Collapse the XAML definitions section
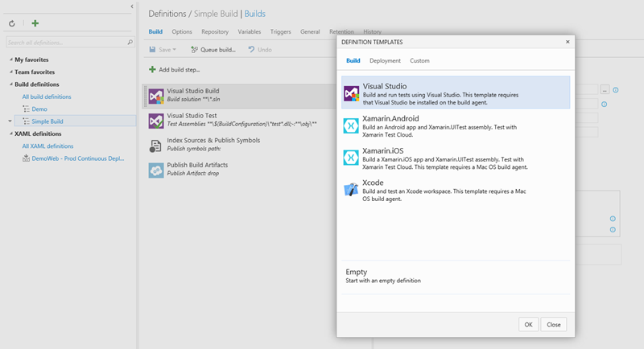644x349 pixels. click(x=10, y=133)
